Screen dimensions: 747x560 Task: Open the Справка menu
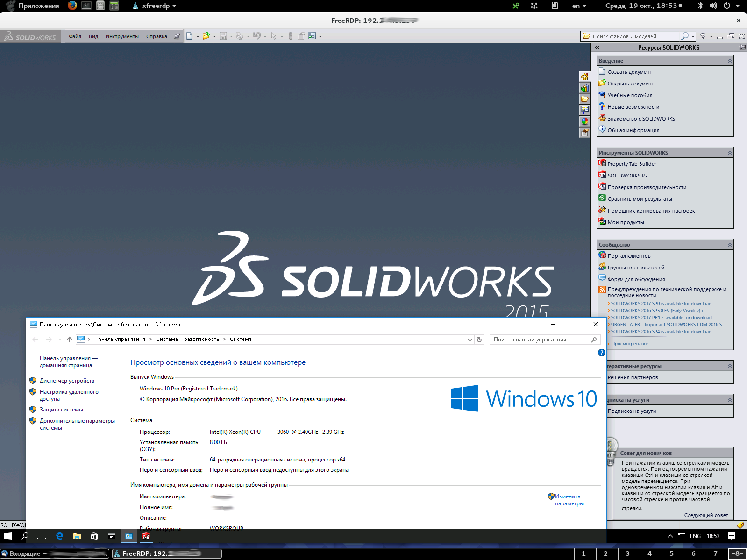[157, 36]
